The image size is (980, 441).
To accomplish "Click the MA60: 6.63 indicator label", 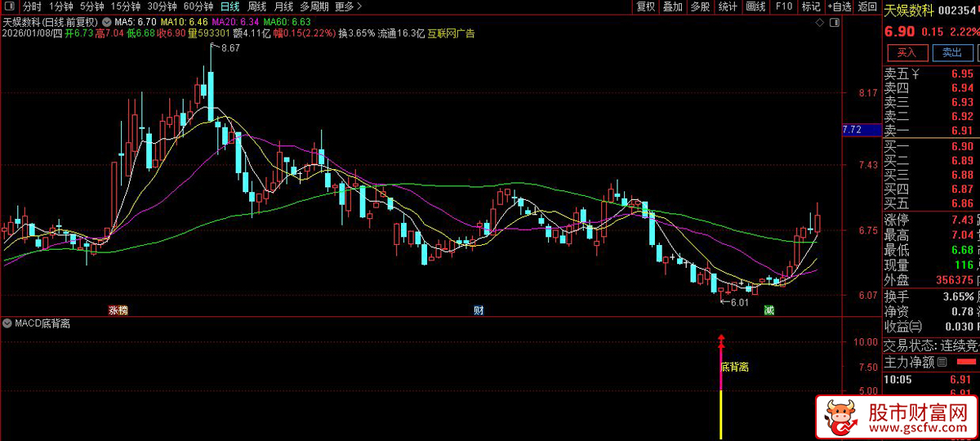I will pos(286,20).
